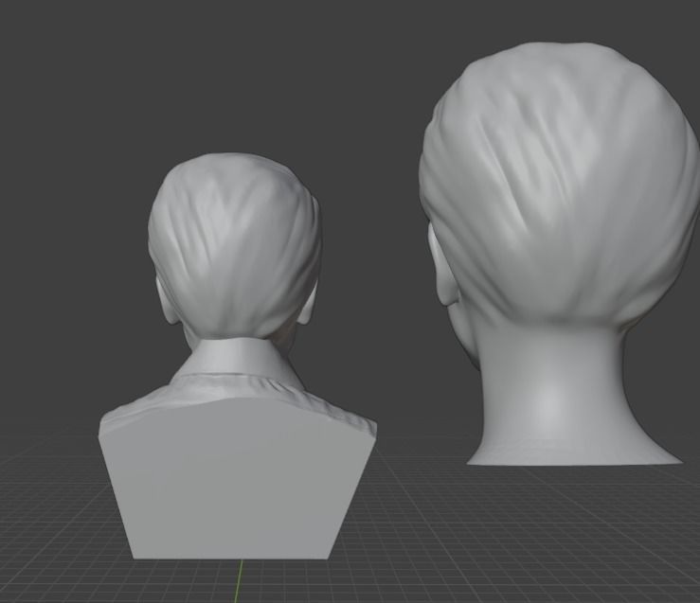
Task: Select the bust model with shoulders base
Action: coord(238,357)
